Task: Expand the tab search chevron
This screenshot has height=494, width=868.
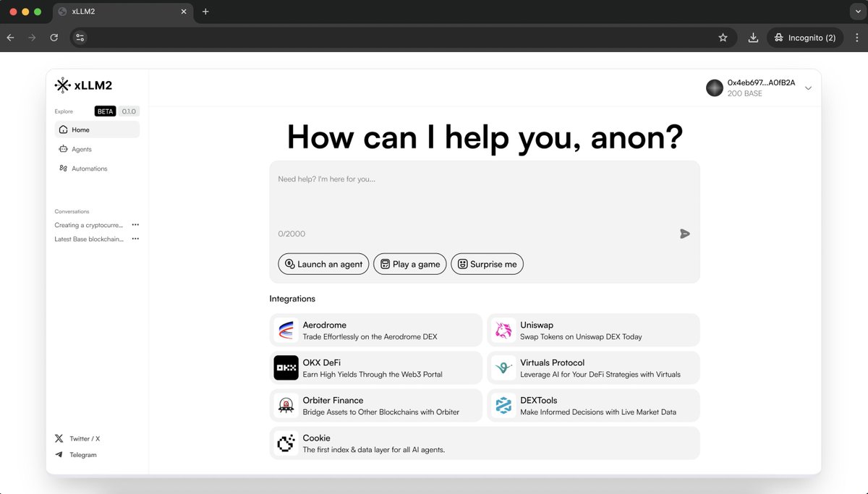Action: click(857, 12)
